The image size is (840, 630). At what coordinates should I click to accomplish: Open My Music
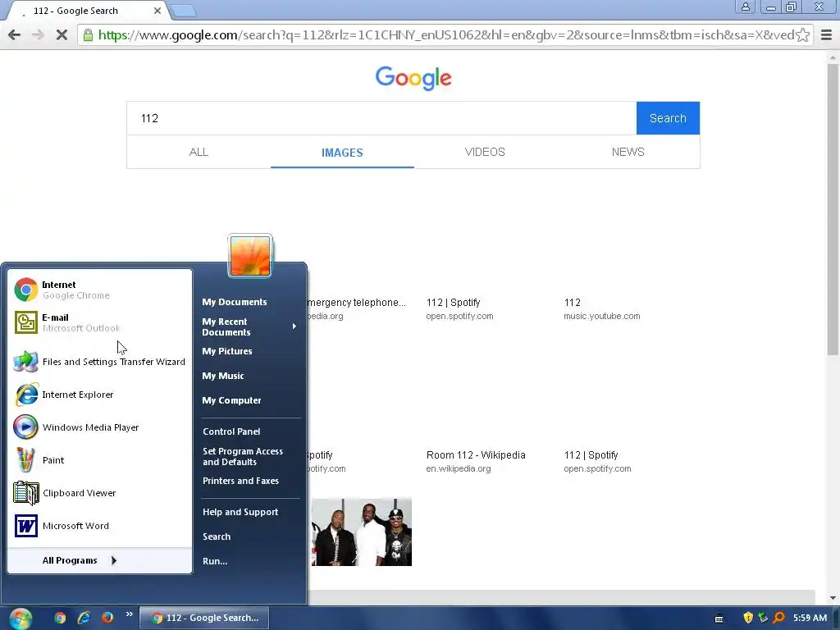coord(223,376)
